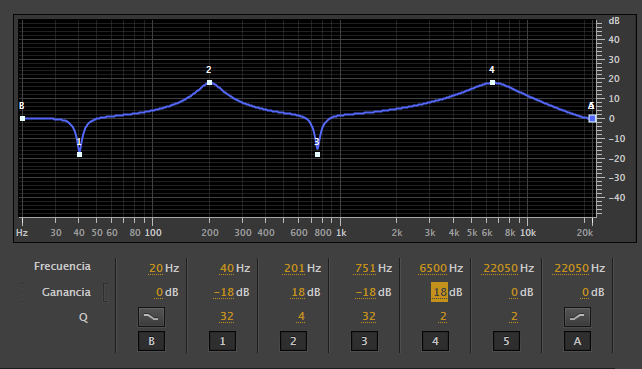Click the highlighted 18 dB gain field

(x=439, y=292)
